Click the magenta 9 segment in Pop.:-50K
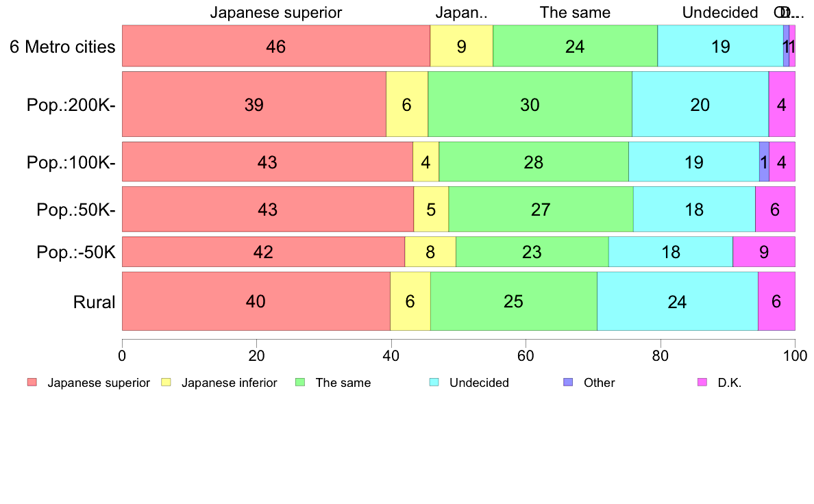The height and width of the screenshot is (504, 814). click(x=764, y=252)
